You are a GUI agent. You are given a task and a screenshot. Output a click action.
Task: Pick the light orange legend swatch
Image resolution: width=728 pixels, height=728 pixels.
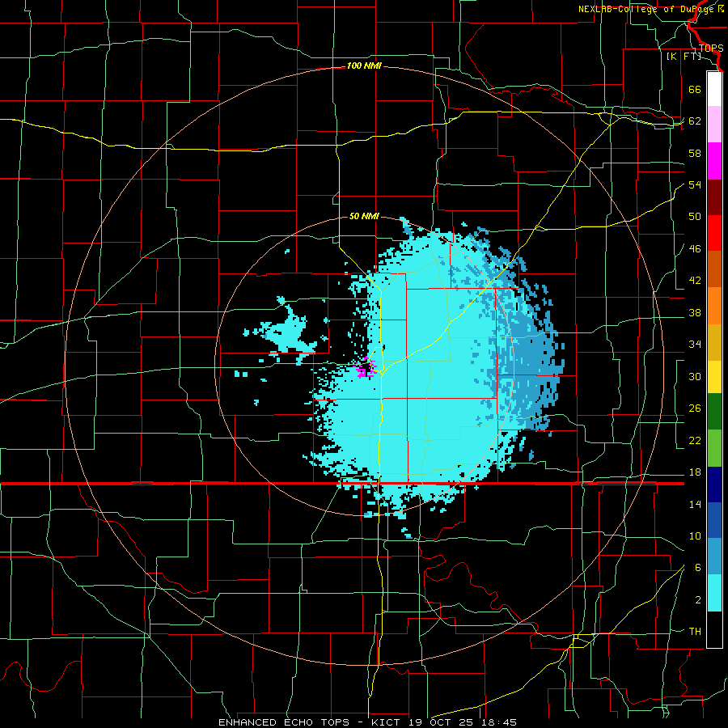point(714,306)
